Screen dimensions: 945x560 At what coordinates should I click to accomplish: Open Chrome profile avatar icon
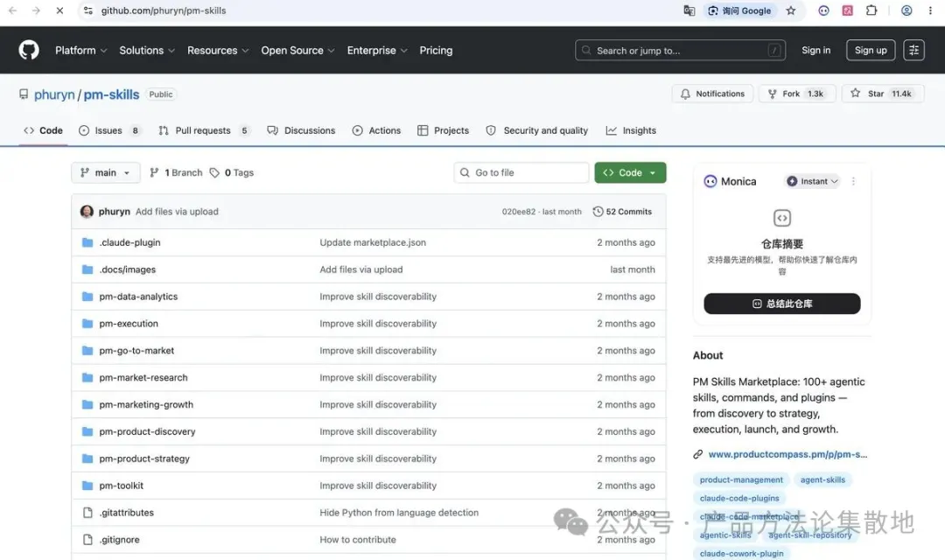click(x=906, y=10)
